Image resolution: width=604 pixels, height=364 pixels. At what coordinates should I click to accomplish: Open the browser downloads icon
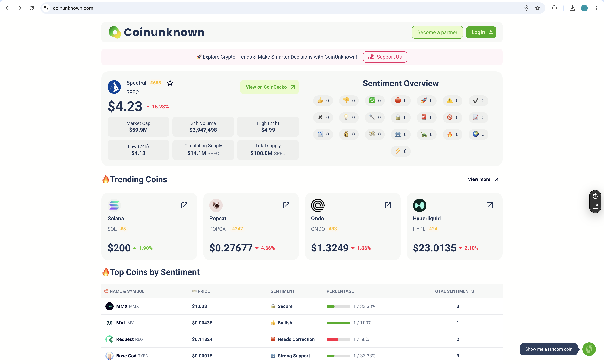coord(572,8)
